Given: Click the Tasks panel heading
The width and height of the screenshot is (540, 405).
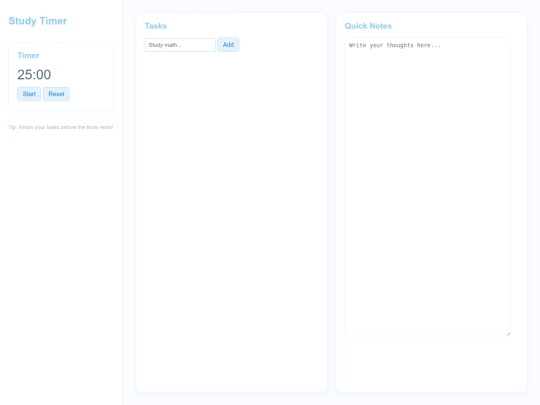Looking at the screenshot, I should click(156, 26).
